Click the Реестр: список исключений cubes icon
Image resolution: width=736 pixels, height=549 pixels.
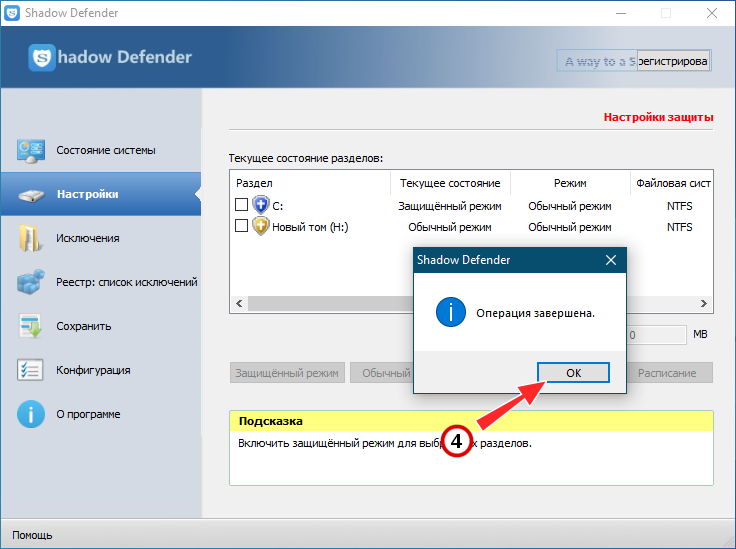click(x=31, y=282)
